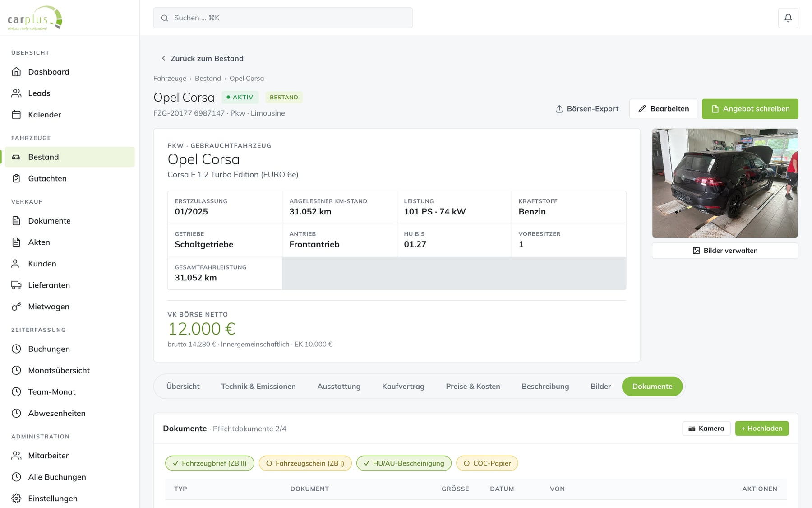Open Leads in the sidebar
Screen dimensions: 812x508
coord(69,93)
